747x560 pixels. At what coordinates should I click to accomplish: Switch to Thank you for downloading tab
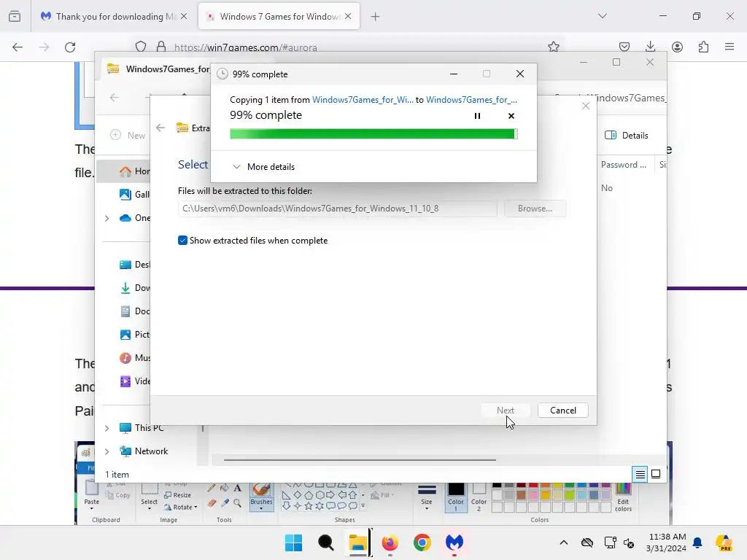(112, 17)
